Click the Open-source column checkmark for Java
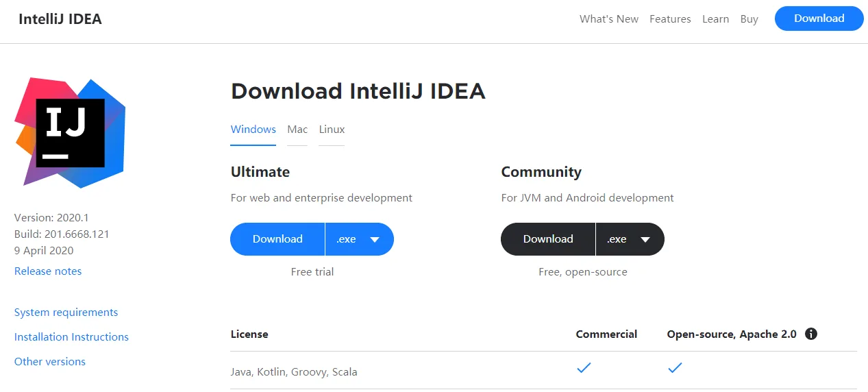 [675, 368]
